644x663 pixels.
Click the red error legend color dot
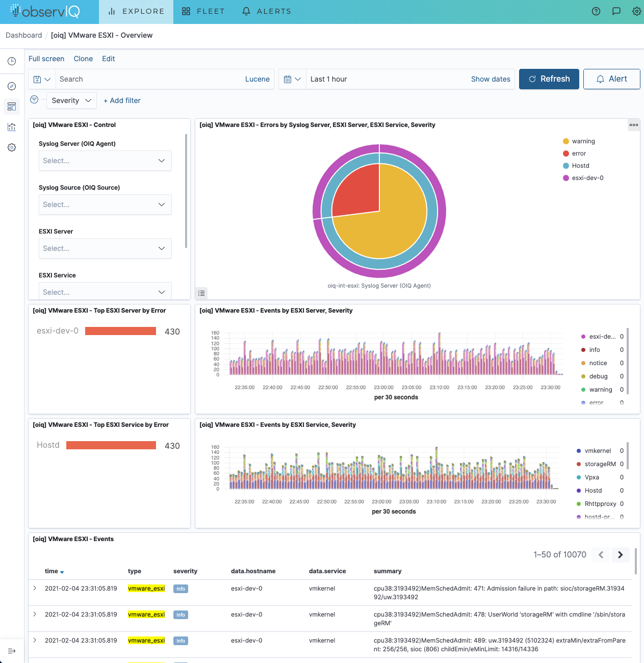566,154
